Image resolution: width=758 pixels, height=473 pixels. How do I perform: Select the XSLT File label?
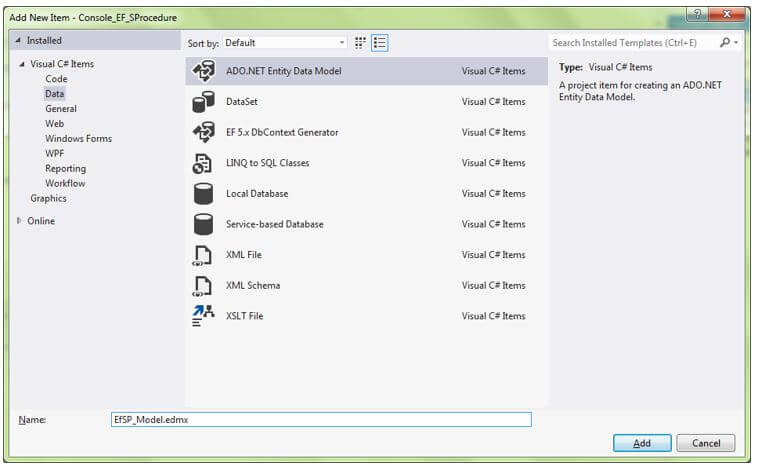click(x=245, y=316)
